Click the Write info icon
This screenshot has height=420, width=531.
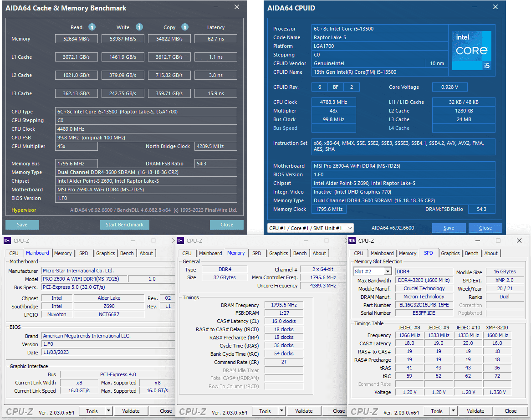coord(139,27)
